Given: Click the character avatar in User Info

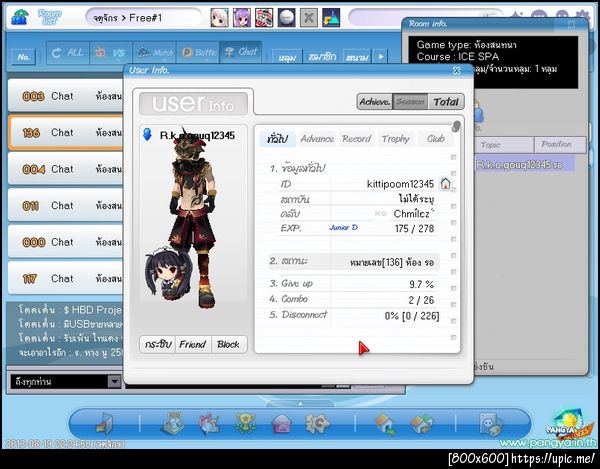Looking at the screenshot, I should (194, 218).
